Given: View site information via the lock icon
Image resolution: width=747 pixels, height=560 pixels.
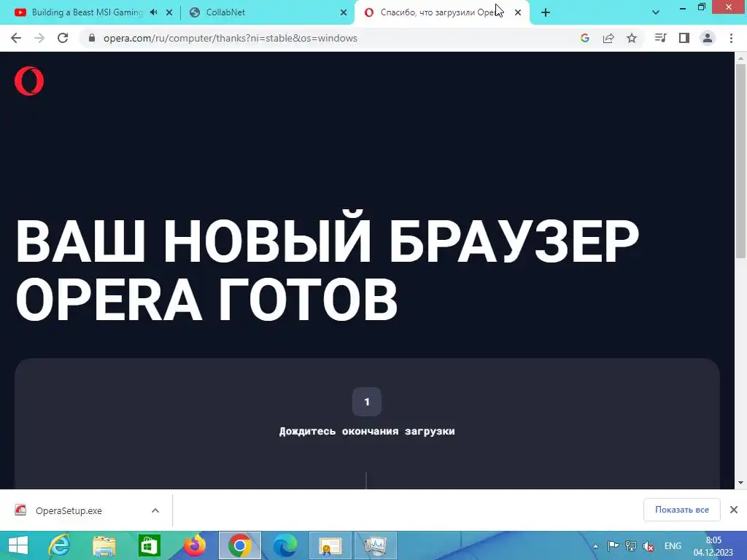Looking at the screenshot, I should (x=92, y=38).
